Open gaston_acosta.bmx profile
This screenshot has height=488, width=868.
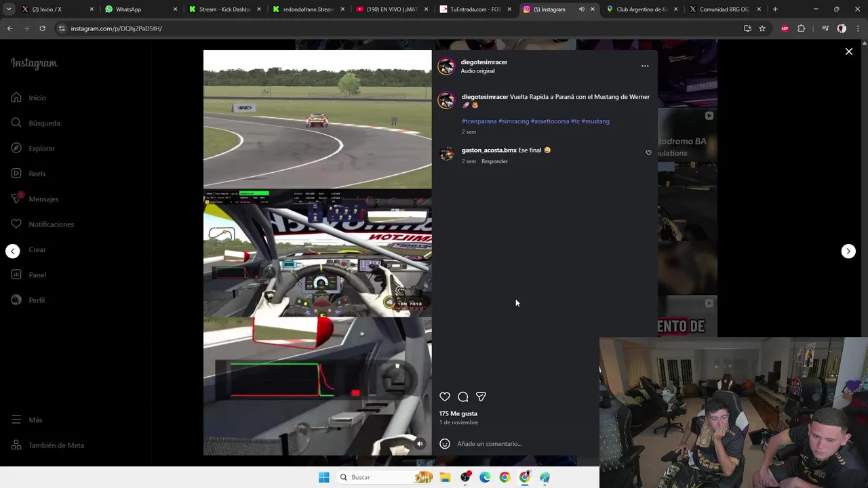tap(489, 150)
